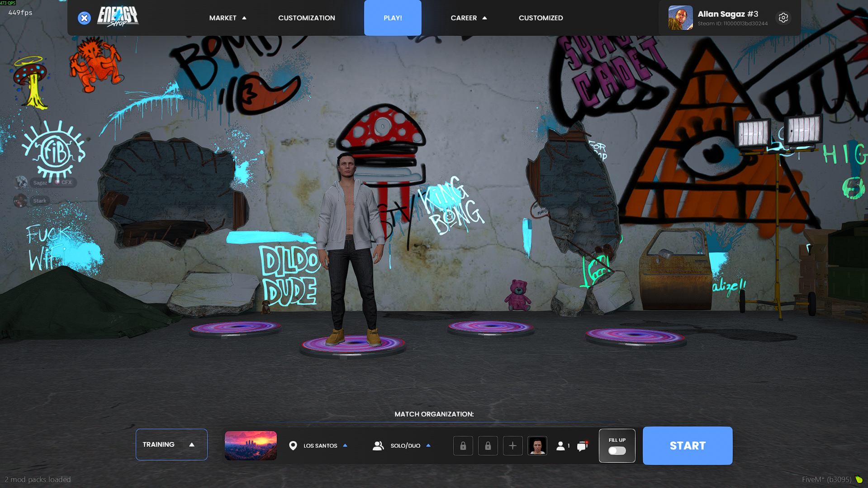This screenshot has width=868, height=488.
Task: Go to the CUSTOMIZED tab
Action: (x=541, y=18)
